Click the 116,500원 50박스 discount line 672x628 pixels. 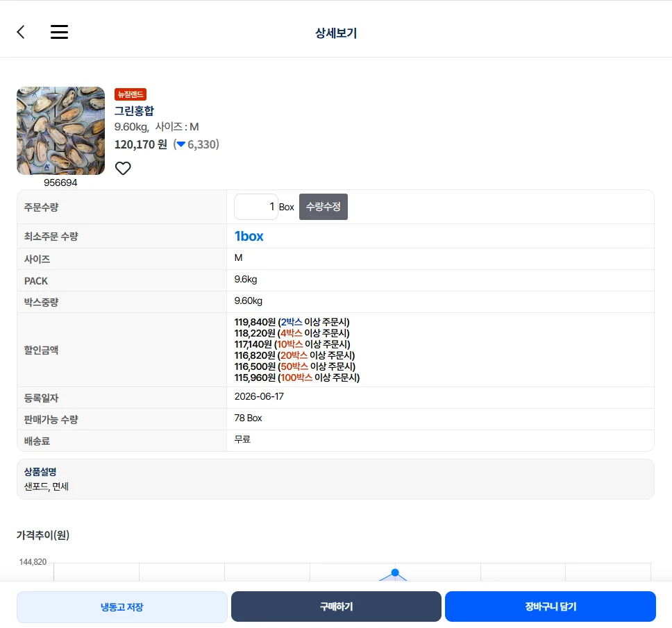click(295, 366)
